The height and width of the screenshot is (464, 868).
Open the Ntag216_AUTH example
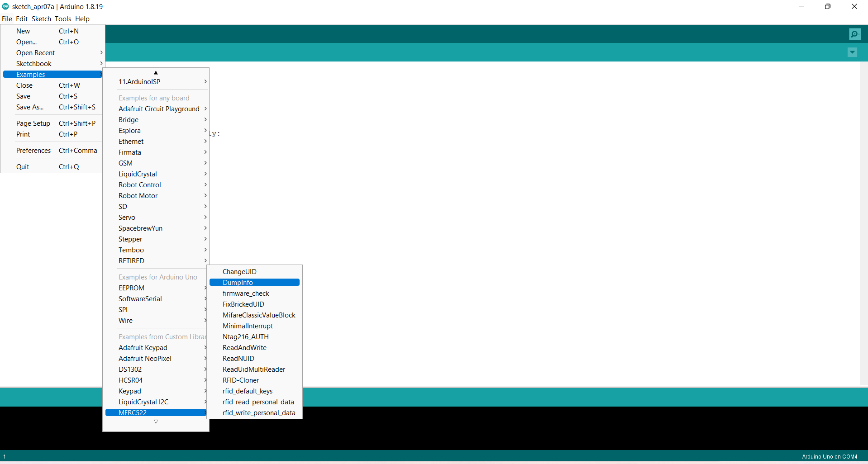pyautogui.click(x=245, y=336)
